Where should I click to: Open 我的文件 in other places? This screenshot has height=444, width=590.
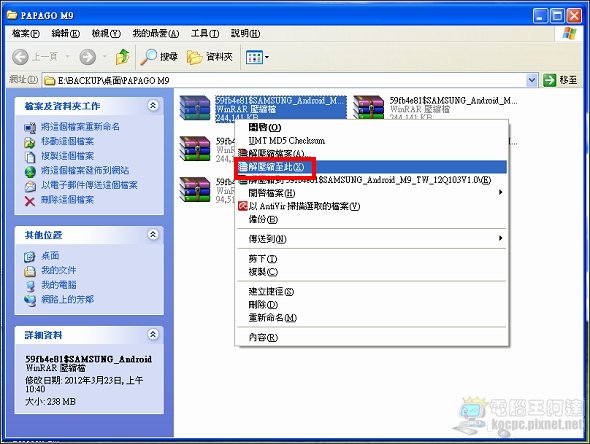58,270
